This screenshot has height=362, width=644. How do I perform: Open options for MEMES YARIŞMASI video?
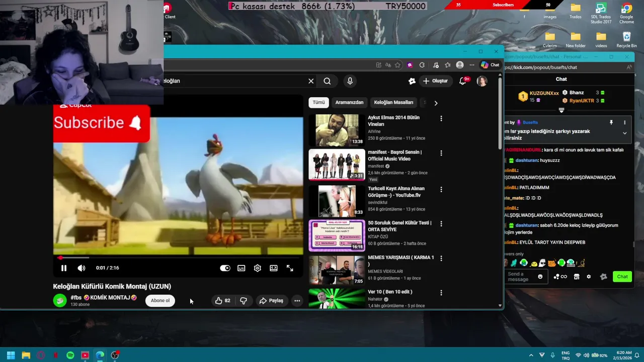click(441, 258)
